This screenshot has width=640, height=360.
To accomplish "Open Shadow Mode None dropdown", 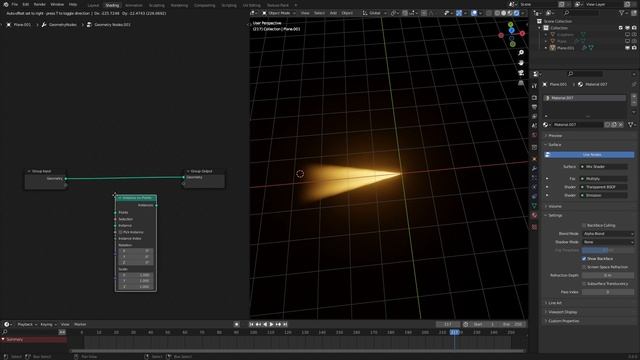I will tap(608, 242).
